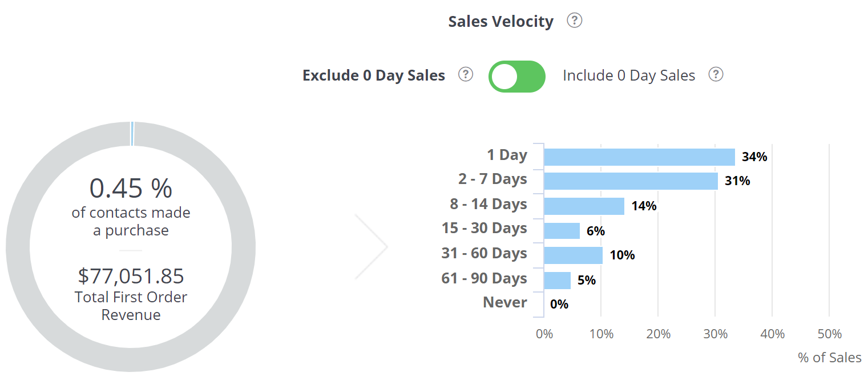The image size is (868, 380).
Task: Click the $77,051.85 revenue value
Action: [131, 276]
